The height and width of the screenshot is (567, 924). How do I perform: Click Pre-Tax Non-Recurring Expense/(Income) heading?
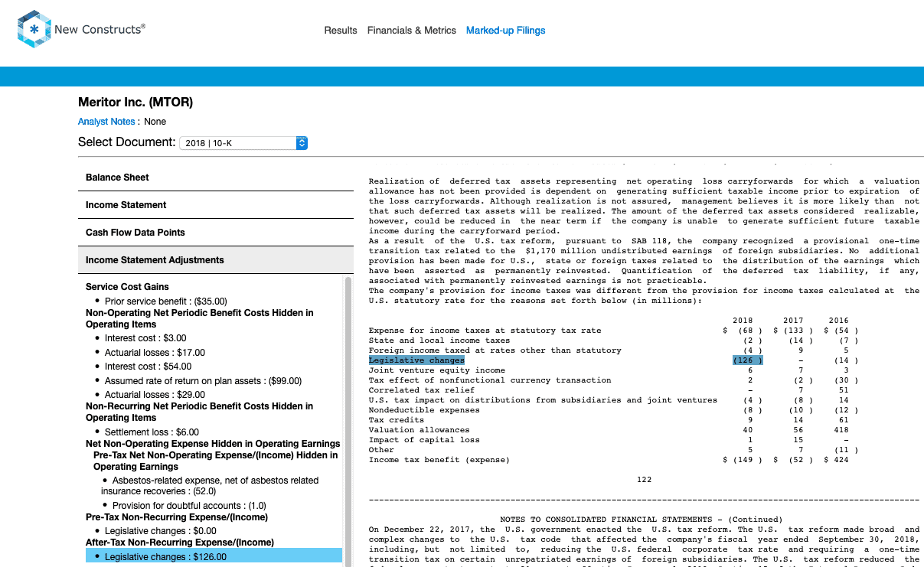pos(177,517)
